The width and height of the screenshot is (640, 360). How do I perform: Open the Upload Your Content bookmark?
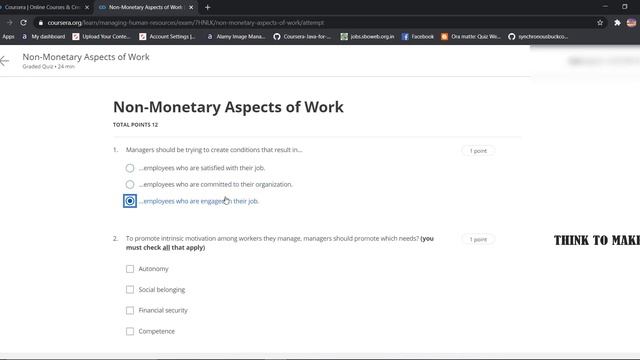[101, 37]
